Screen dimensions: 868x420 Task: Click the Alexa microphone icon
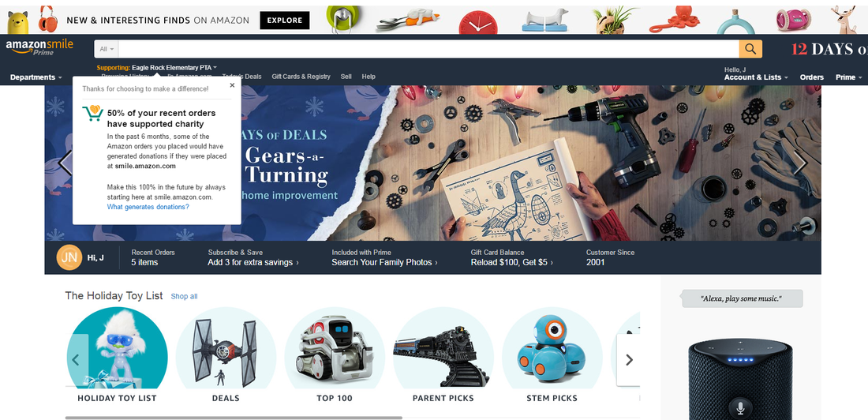[740, 408]
